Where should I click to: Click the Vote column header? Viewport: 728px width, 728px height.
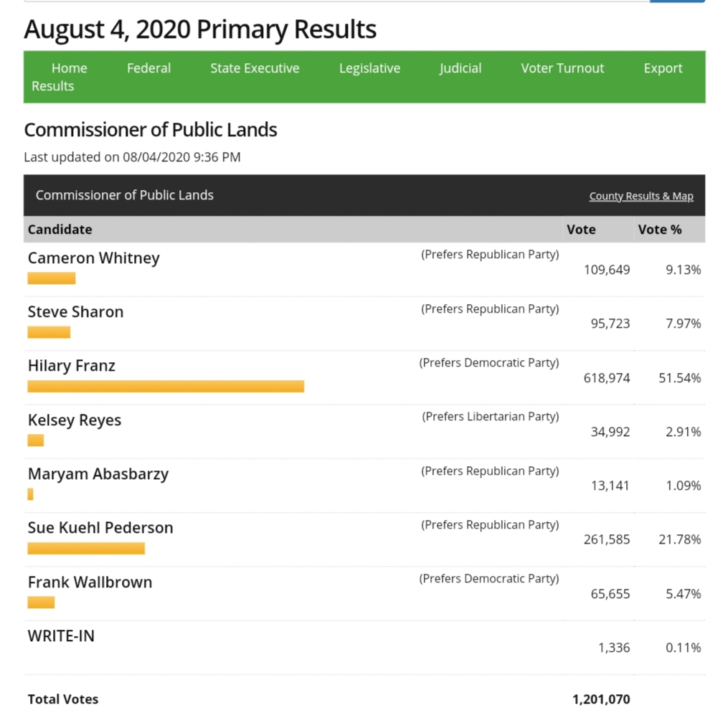[581, 230]
